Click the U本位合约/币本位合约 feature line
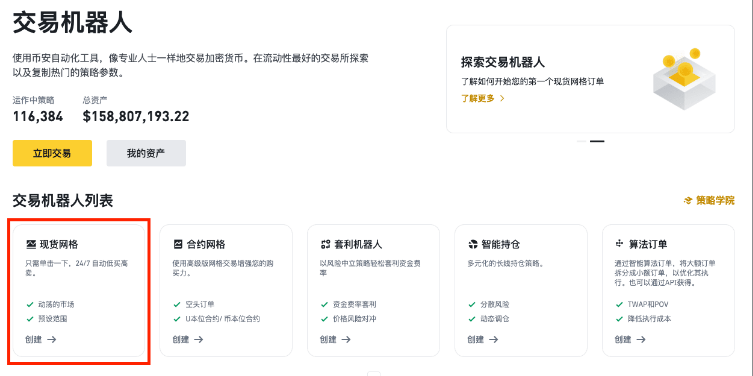 point(217,318)
